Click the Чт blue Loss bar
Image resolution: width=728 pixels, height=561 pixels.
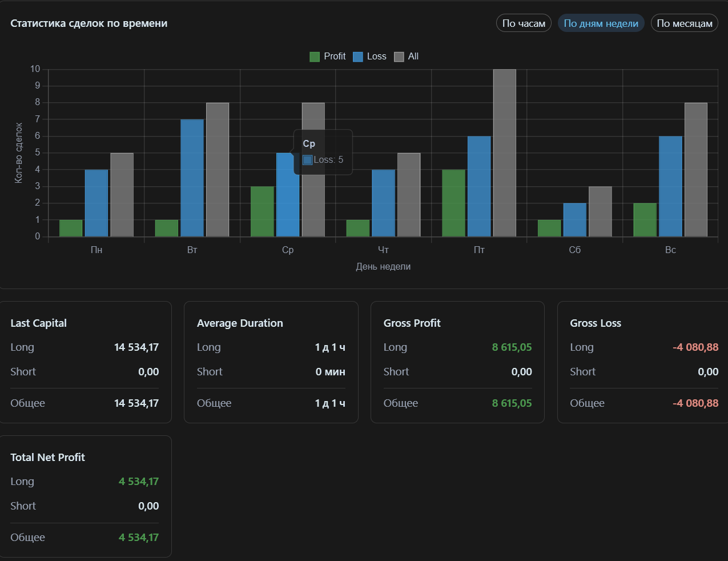(383, 203)
